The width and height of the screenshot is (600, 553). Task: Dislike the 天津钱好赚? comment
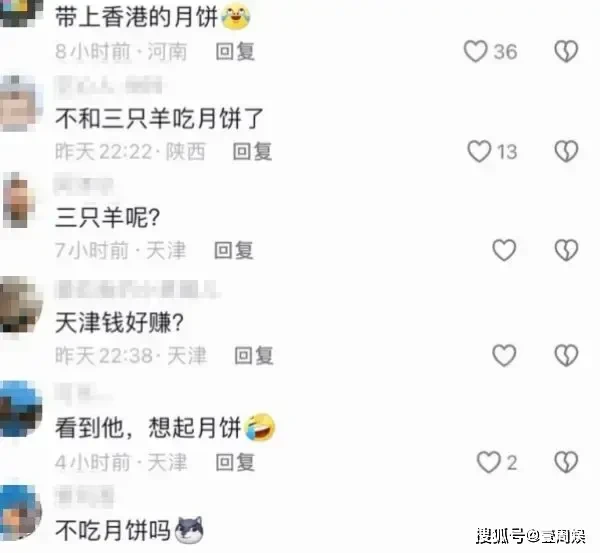pyautogui.click(x=566, y=355)
